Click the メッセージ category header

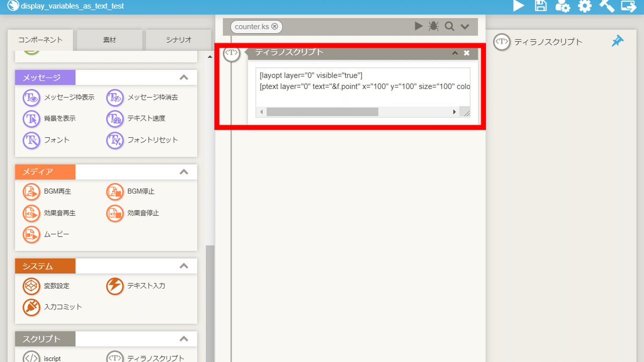pos(45,77)
